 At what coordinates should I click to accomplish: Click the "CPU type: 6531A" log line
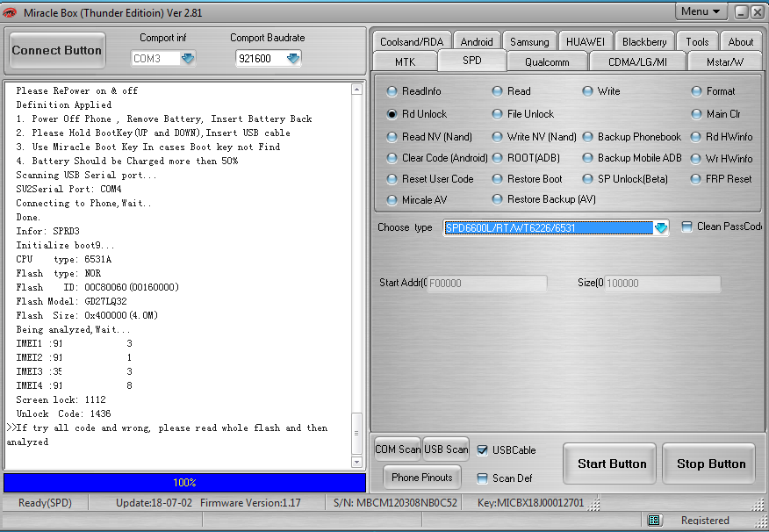[64, 259]
